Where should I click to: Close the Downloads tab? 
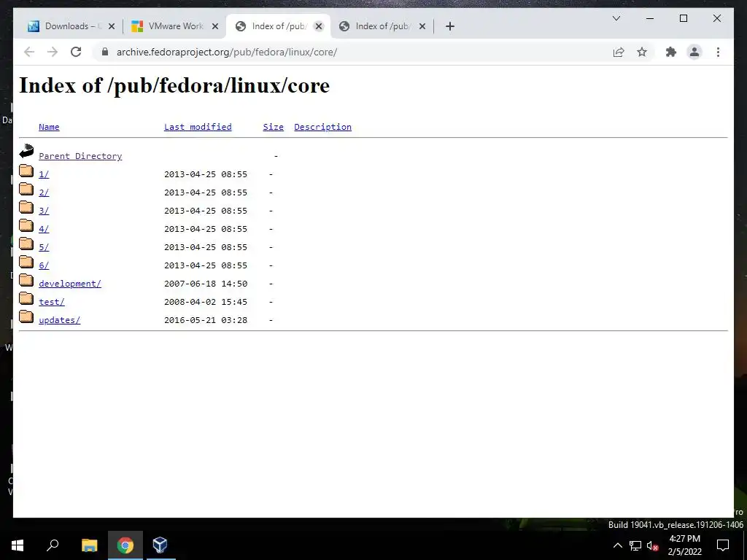(x=112, y=26)
